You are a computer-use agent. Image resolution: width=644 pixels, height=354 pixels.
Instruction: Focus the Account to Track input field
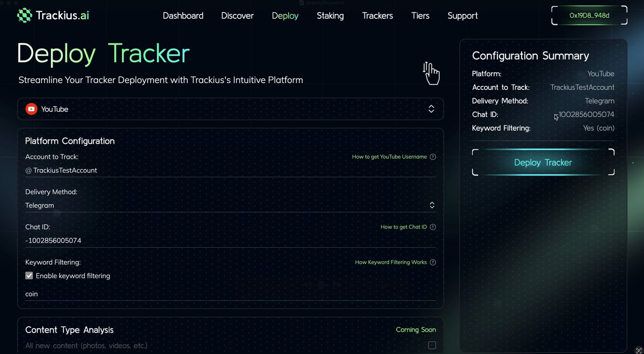[x=231, y=170]
